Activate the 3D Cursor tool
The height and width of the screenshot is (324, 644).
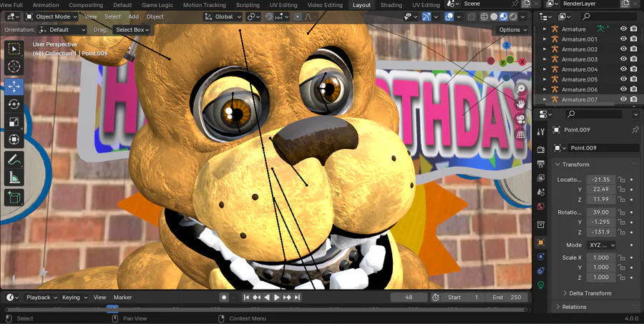click(x=14, y=67)
